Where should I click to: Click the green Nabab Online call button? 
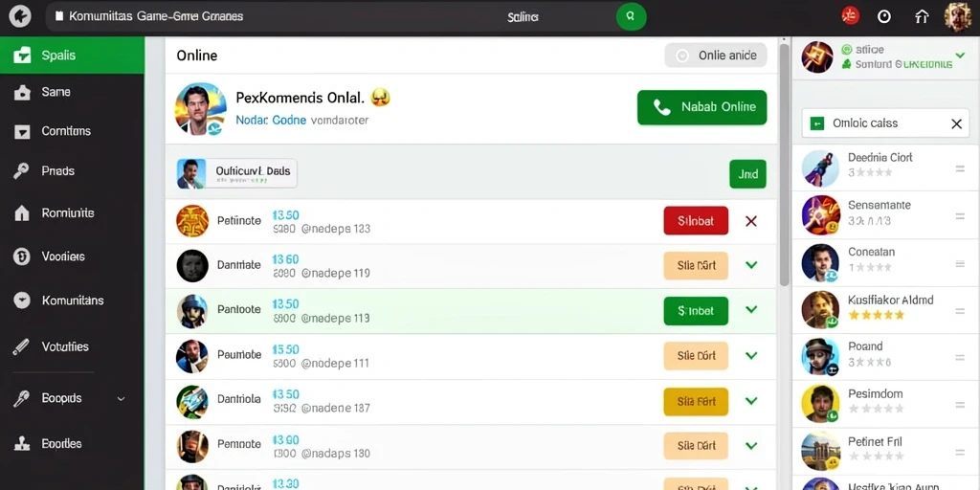coord(702,107)
